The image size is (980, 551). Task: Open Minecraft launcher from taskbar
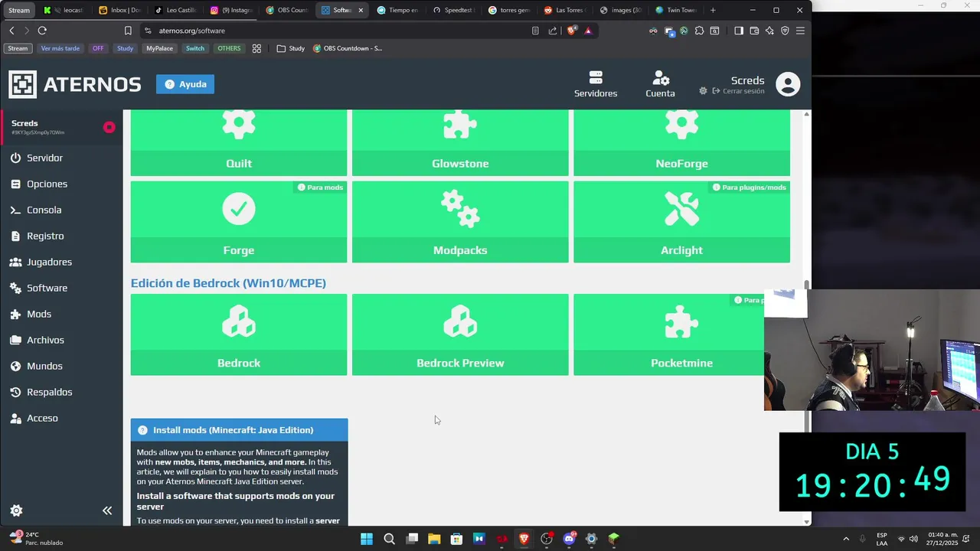(613, 539)
